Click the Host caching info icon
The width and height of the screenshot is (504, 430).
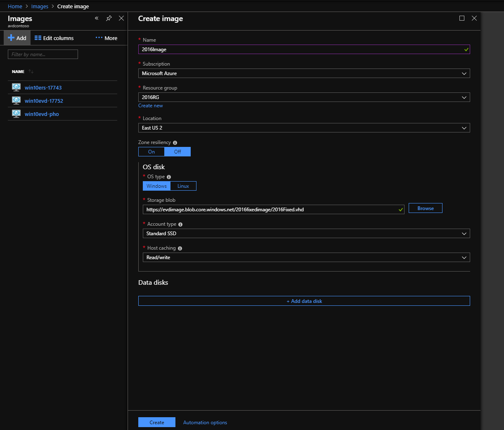point(180,248)
